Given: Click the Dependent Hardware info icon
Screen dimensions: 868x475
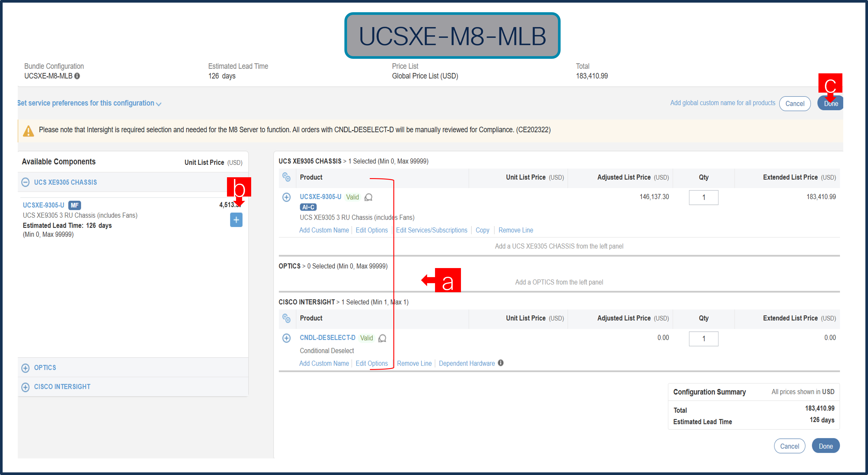Looking at the screenshot, I should pyautogui.click(x=501, y=363).
